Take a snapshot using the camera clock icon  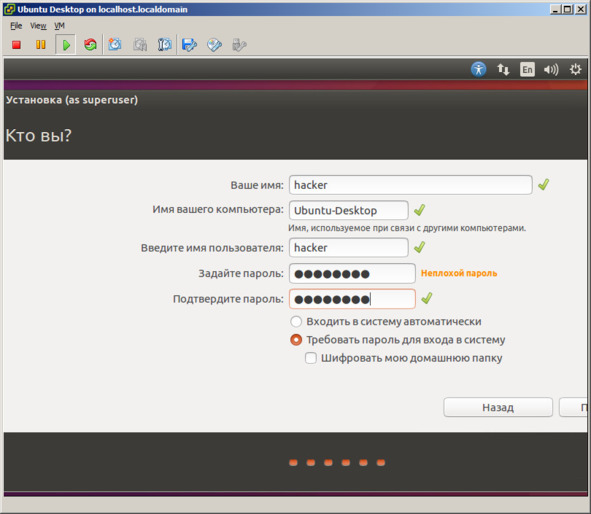pyautogui.click(x=115, y=45)
